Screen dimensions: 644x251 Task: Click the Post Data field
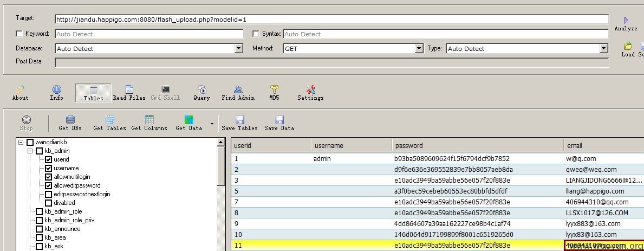[332, 62]
